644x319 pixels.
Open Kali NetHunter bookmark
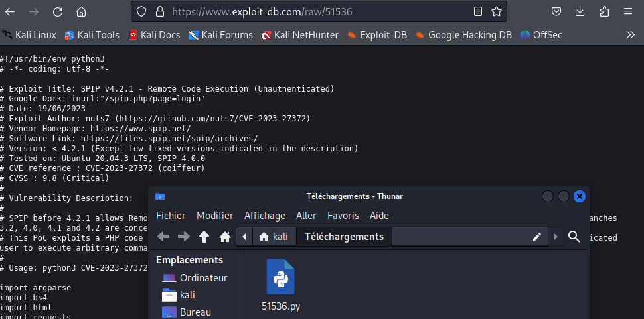(x=300, y=35)
